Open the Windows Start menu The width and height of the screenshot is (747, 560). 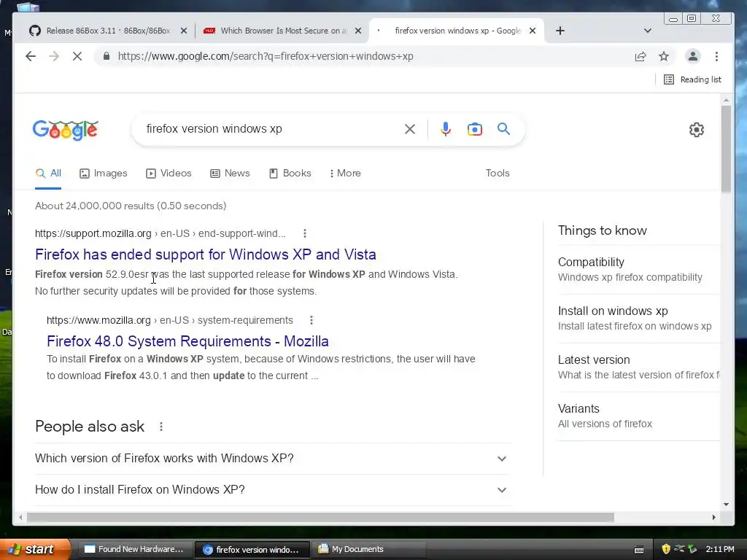pos(34,549)
